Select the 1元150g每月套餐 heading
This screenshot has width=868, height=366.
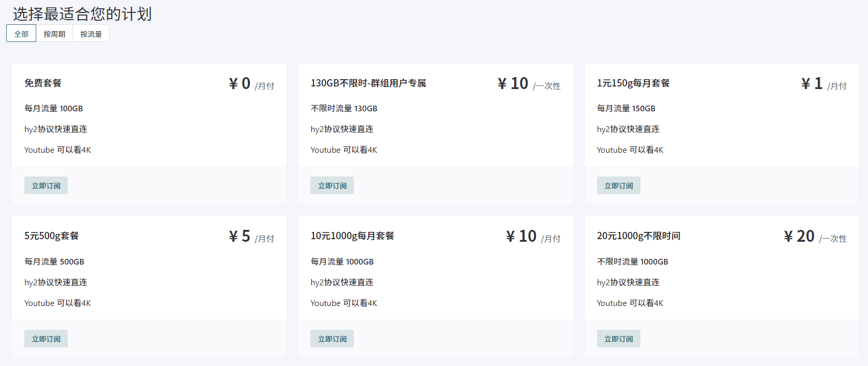[633, 83]
